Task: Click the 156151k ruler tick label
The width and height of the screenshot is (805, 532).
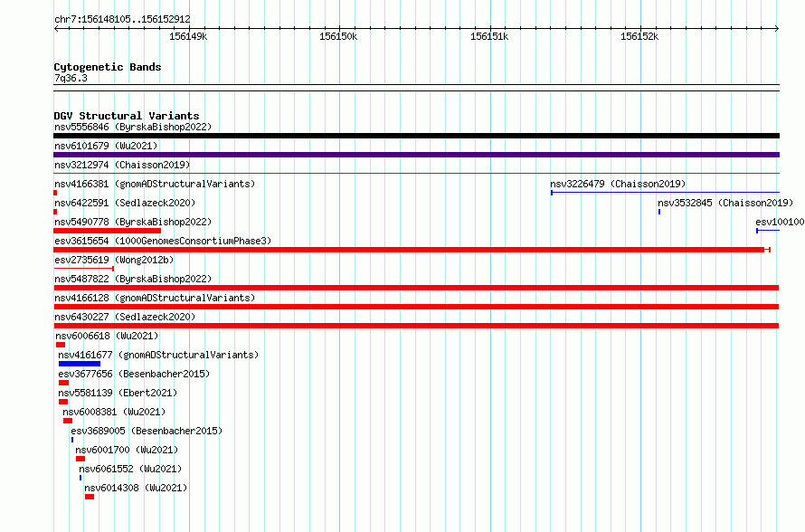Action: (489, 36)
